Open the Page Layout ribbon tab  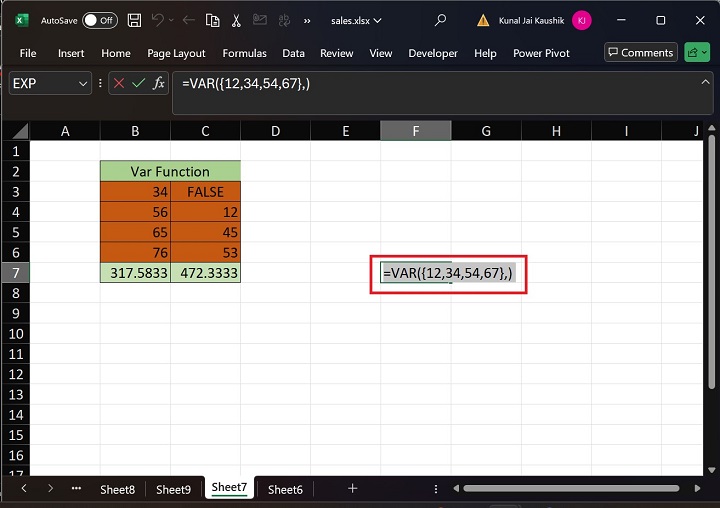pos(176,54)
